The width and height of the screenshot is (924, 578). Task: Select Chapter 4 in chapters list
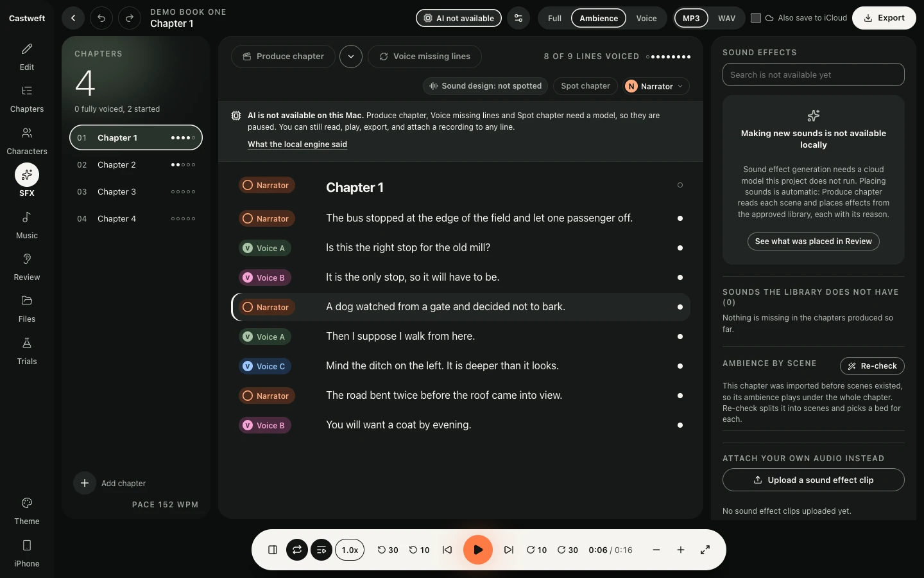[136, 219]
